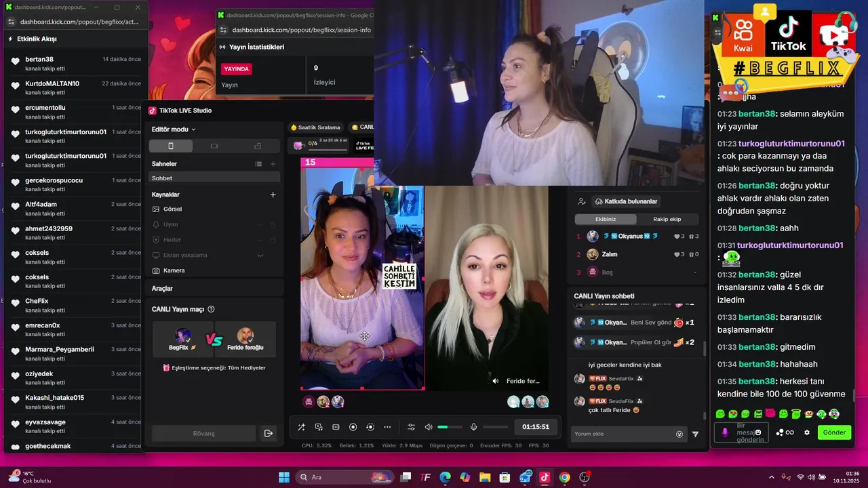
Task: Open more options ellipsis in control bar
Action: 387,427
